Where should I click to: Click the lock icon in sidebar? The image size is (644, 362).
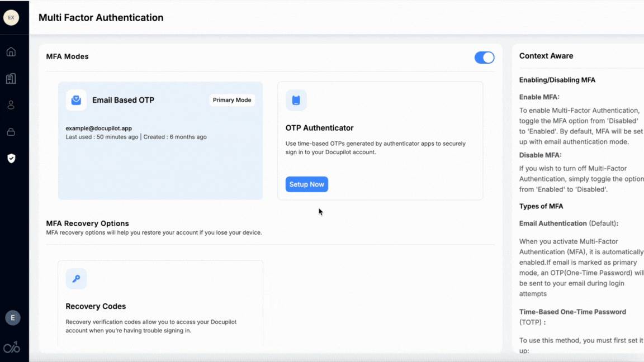(x=11, y=132)
